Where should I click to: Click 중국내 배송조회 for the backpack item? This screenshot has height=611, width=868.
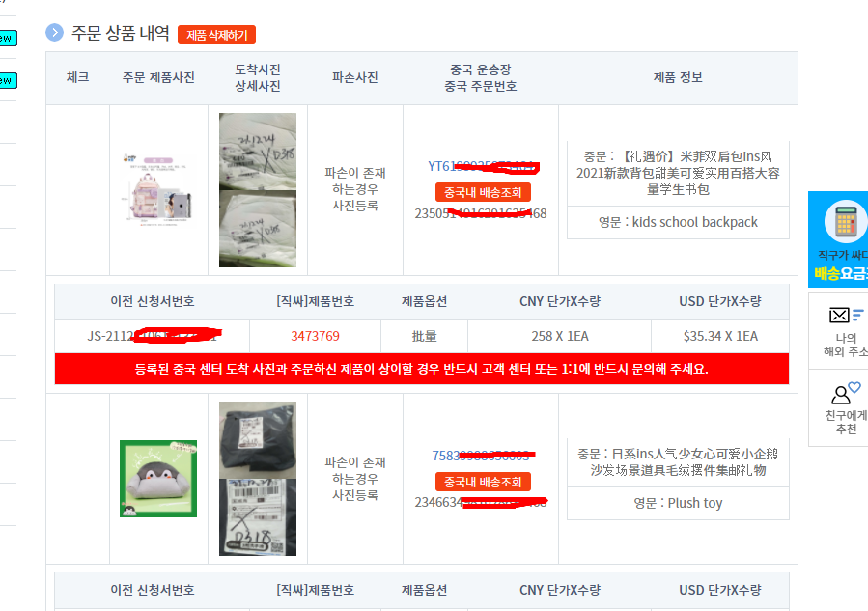[483, 192]
